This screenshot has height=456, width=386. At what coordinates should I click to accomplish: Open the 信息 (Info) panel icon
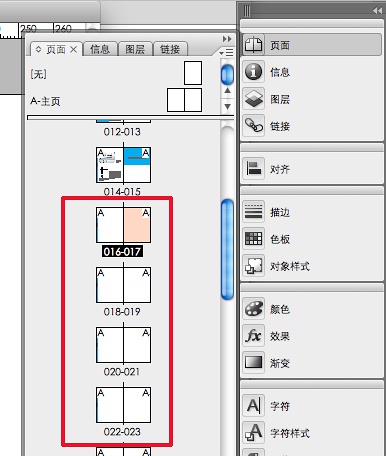click(254, 72)
